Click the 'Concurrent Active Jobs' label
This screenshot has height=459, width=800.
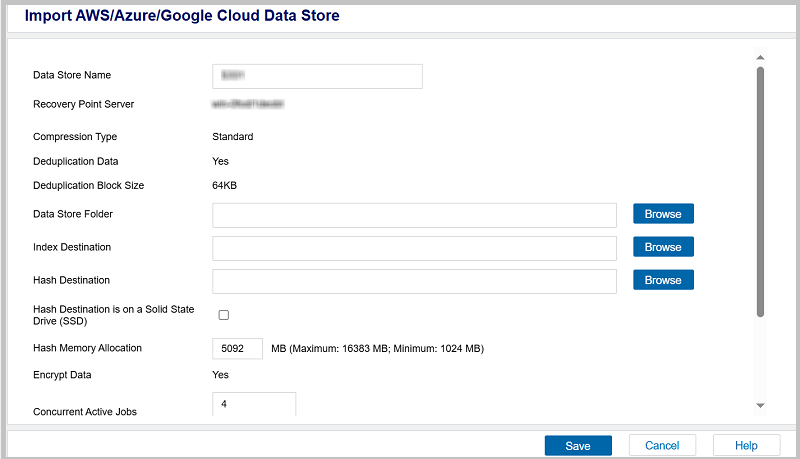(85, 412)
